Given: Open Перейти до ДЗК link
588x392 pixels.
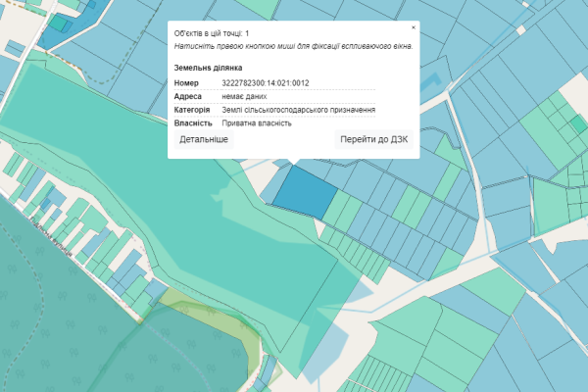Looking at the screenshot, I should [x=373, y=140].
